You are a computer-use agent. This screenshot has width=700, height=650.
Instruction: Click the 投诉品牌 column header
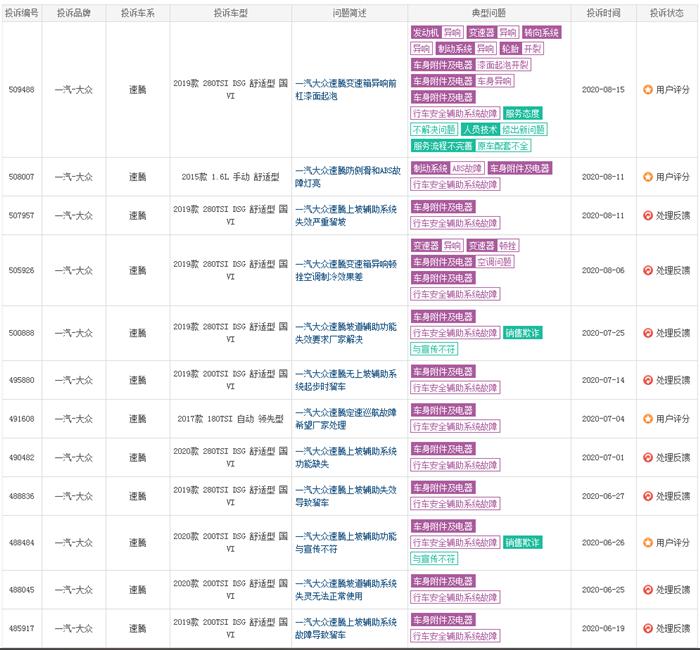(x=74, y=13)
